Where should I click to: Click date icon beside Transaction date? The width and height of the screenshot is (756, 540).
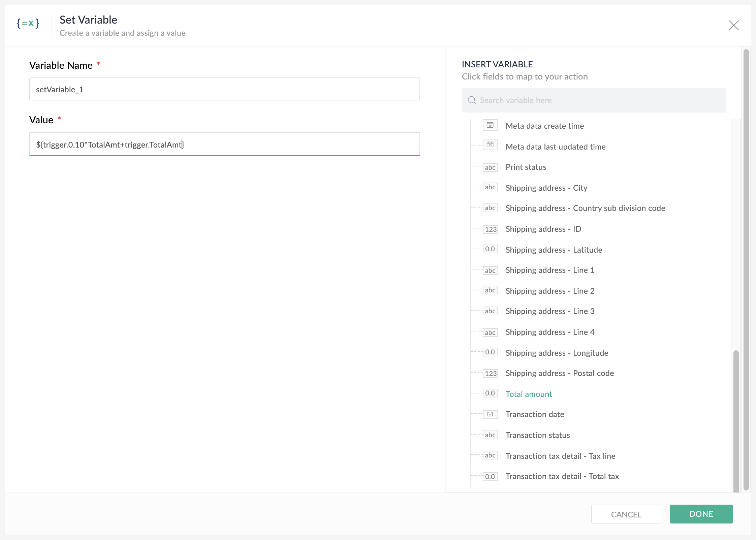490,414
